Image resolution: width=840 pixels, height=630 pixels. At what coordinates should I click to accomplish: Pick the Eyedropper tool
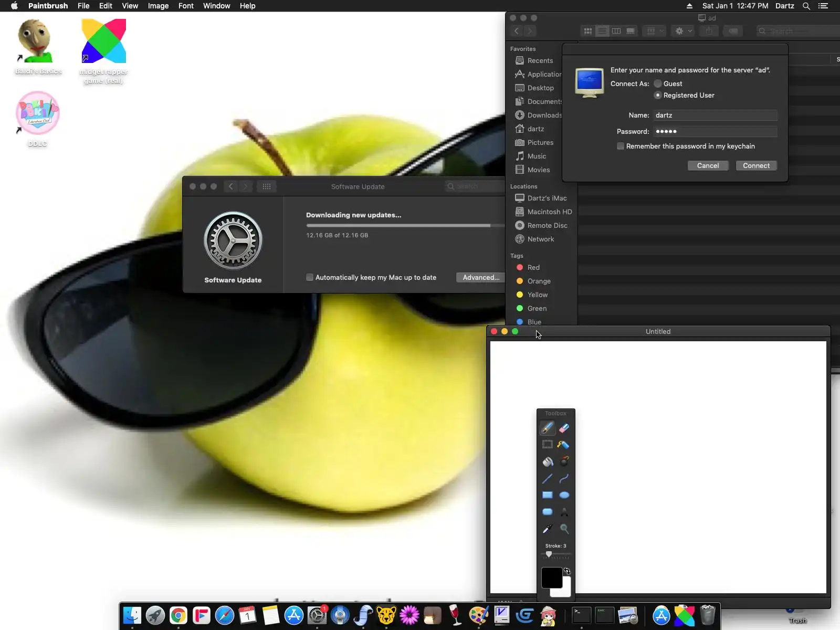[x=547, y=529]
